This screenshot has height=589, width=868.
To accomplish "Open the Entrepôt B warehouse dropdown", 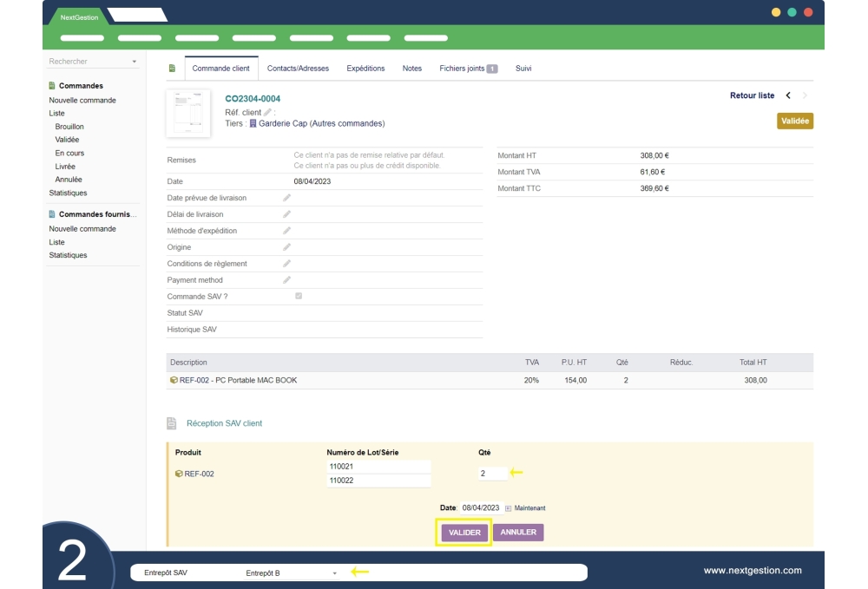I will 291,573.
